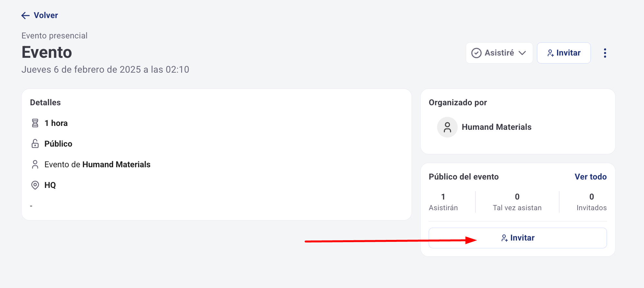The height and width of the screenshot is (288, 644).
Task: Click the Evento title heading
Action: coord(47,52)
